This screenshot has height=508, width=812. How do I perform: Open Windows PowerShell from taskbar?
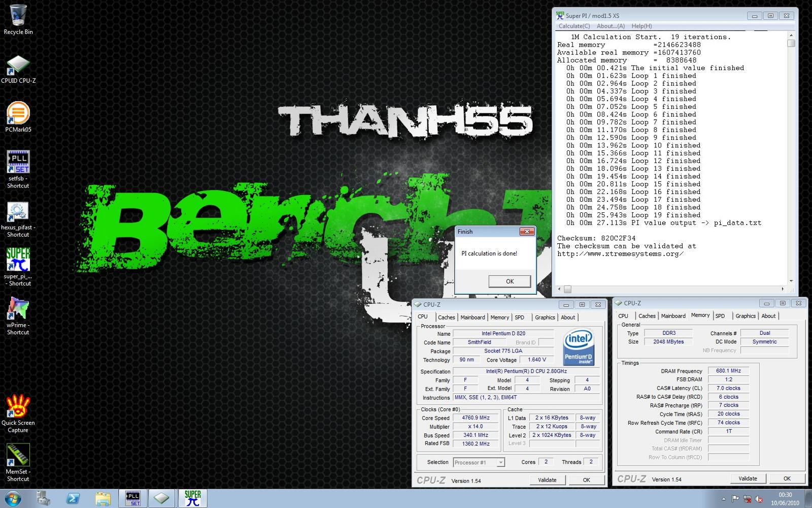tap(73, 499)
